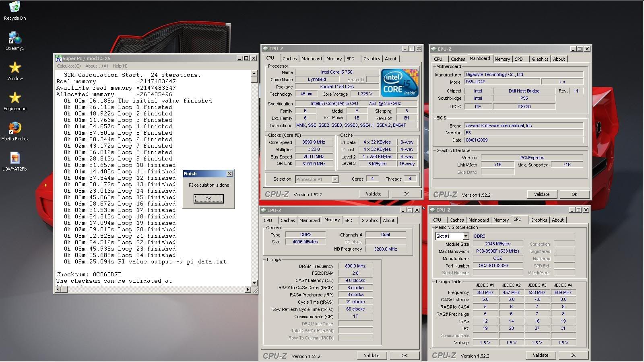Click the Super PI title bar icon
Viewport: 644px width, 362px height.
59,58
